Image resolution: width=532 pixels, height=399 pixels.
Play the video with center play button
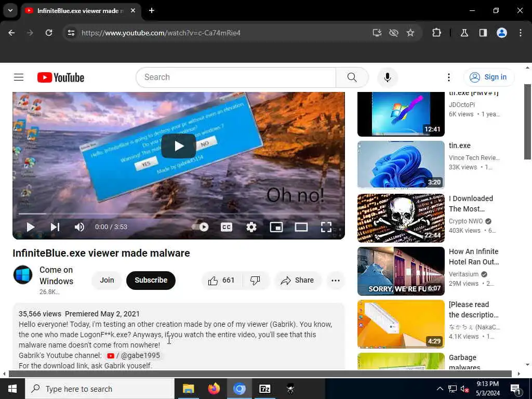tap(179, 146)
